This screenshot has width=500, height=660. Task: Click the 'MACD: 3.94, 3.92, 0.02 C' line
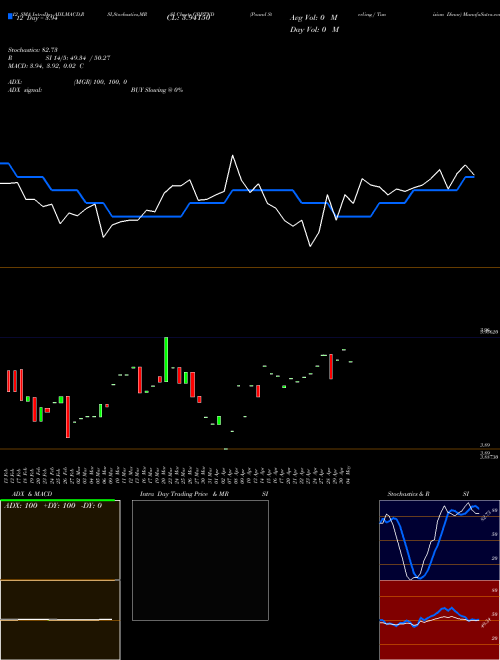(46, 66)
